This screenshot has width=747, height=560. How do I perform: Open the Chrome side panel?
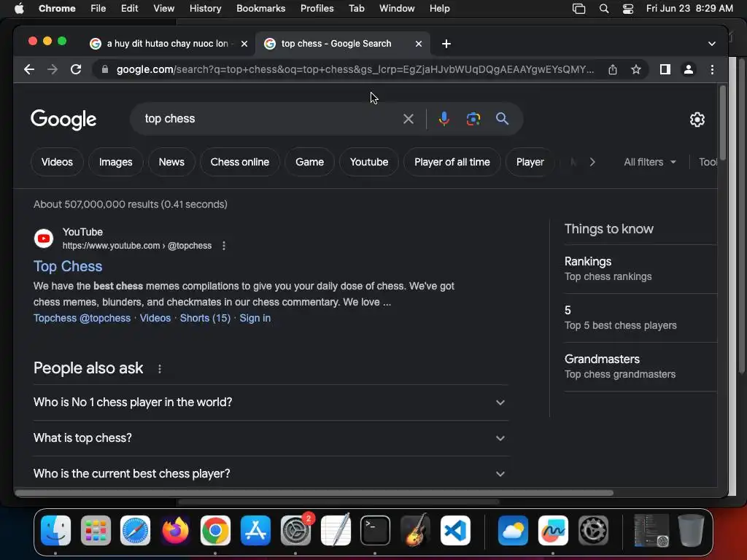pyautogui.click(x=665, y=69)
